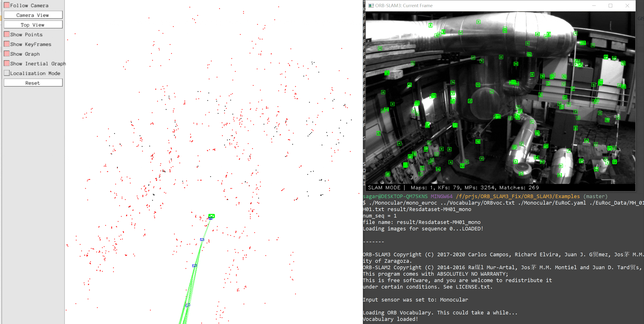Image resolution: width=644 pixels, height=324 pixels.
Task: Close the ORB-SLAM3 Current Frame window
Action: (x=627, y=6)
